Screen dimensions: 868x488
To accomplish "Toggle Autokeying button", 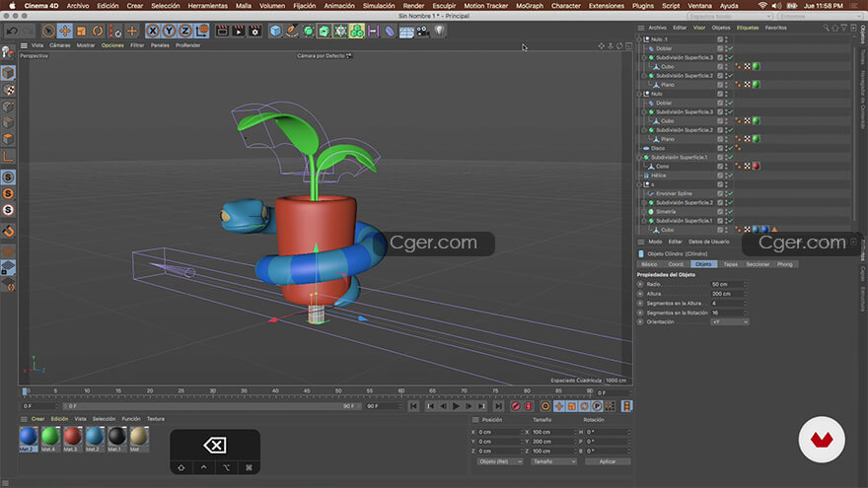I will click(x=529, y=406).
